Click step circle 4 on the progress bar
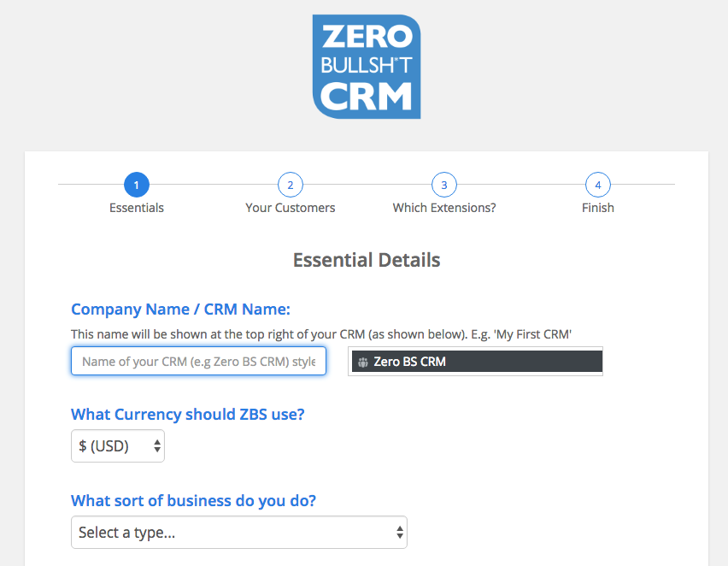This screenshot has height=566, width=728. [x=598, y=185]
